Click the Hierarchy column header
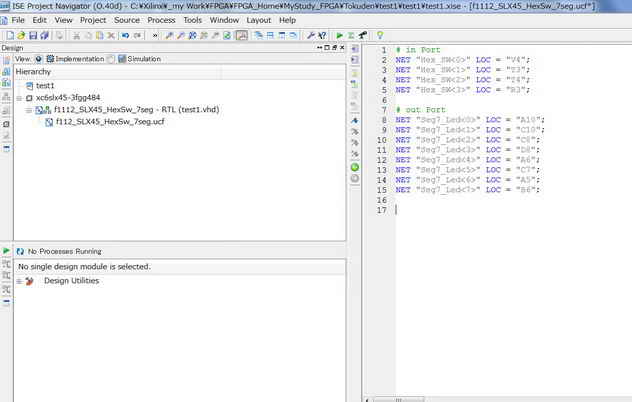The width and height of the screenshot is (632, 402). click(x=117, y=72)
